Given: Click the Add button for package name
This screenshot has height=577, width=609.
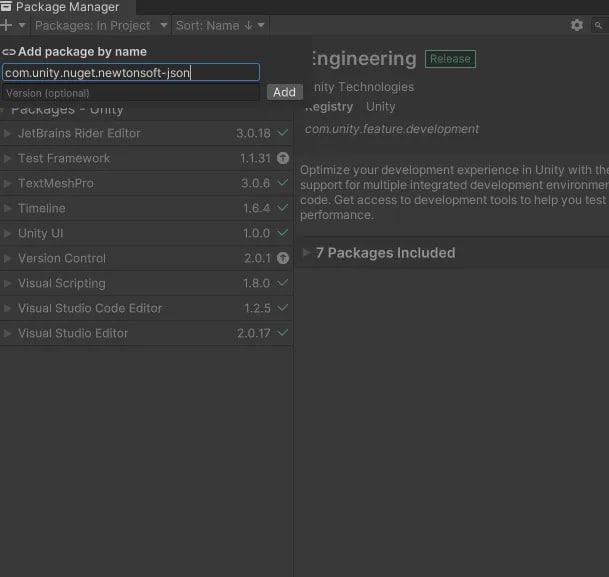Looking at the screenshot, I should coord(284,92).
